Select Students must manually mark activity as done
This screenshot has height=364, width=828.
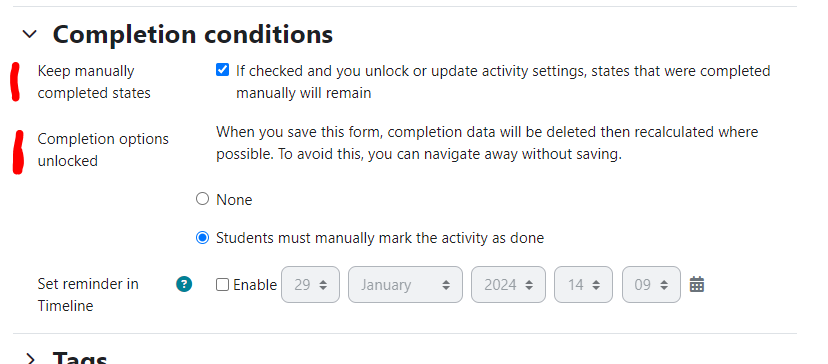[202, 238]
